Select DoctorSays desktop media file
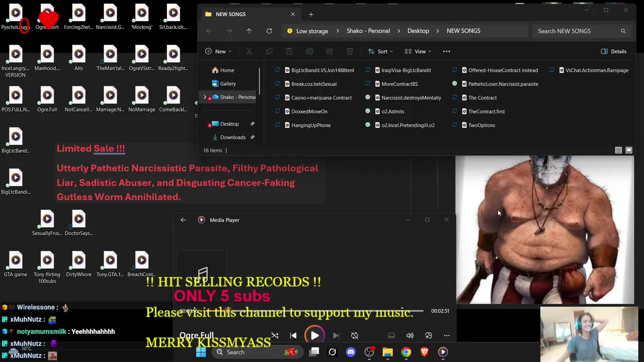Image resolution: width=644 pixels, height=362 pixels. [x=78, y=223]
